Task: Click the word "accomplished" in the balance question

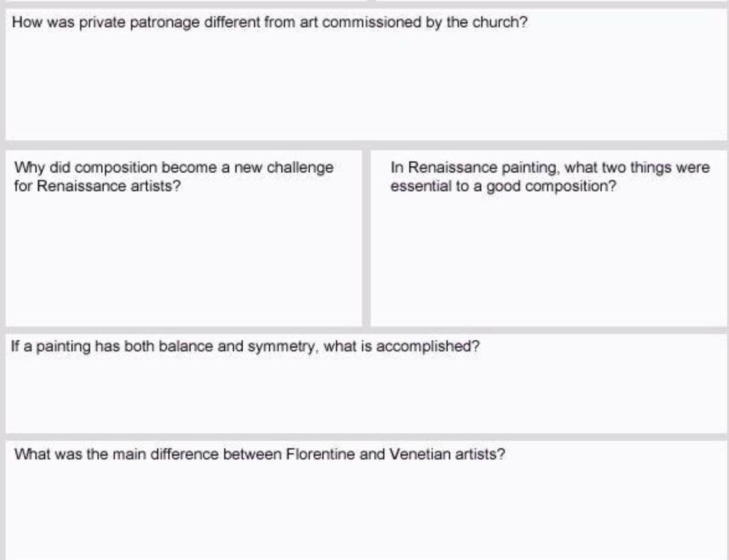Action: click(427, 346)
